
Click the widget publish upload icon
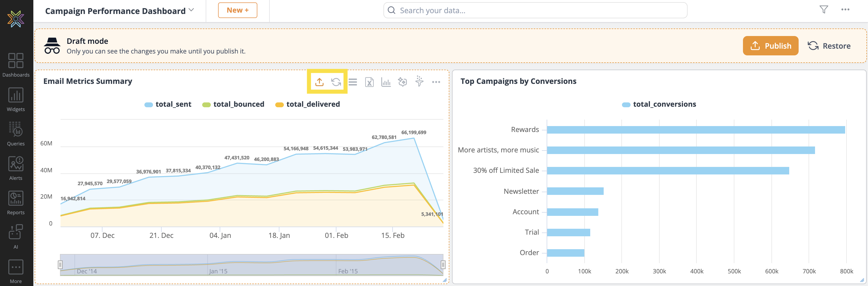tap(319, 82)
